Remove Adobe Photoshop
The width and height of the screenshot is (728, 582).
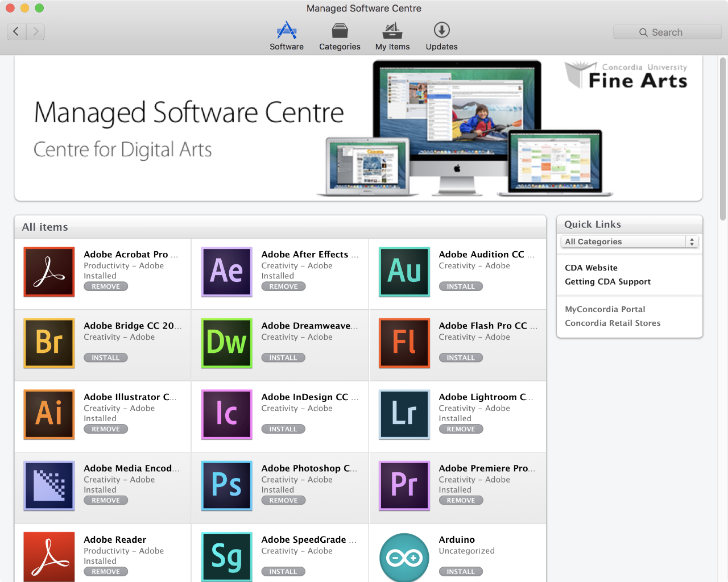tap(283, 501)
